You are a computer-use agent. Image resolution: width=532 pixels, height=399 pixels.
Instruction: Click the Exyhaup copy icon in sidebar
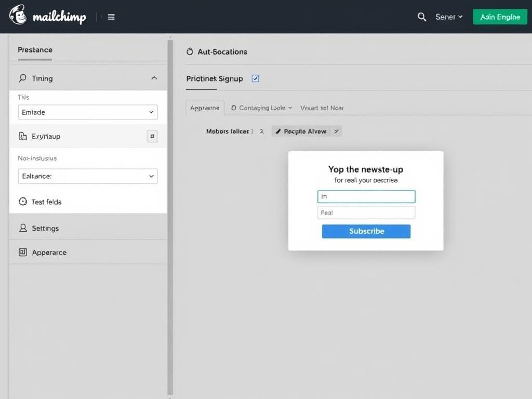tap(23, 136)
